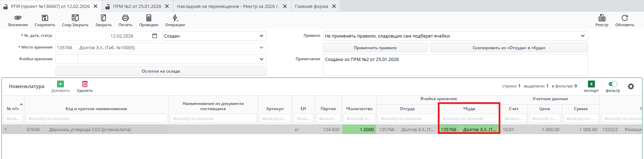This screenshot has height=159, width=644.
Task: Add a new Номенклатура row
Action: click(x=60, y=84)
